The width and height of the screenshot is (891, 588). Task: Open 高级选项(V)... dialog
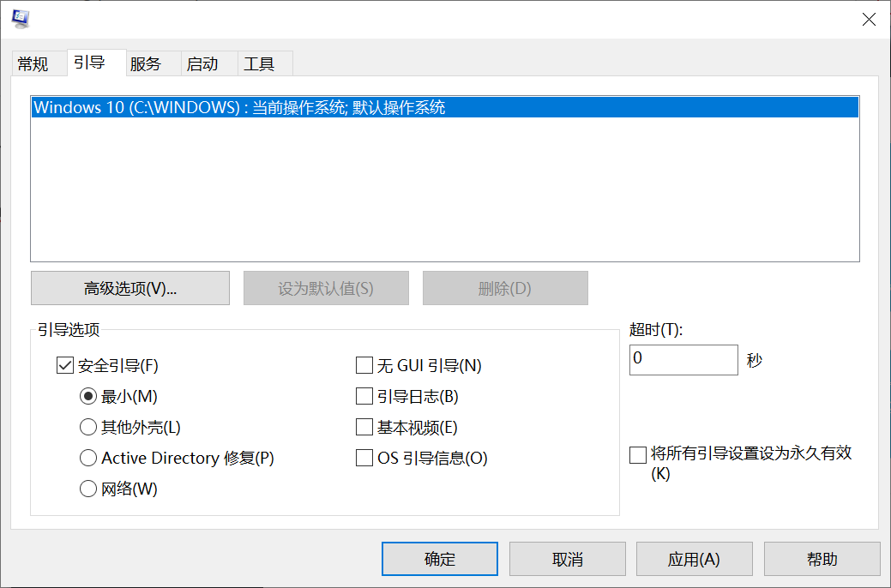coord(130,288)
